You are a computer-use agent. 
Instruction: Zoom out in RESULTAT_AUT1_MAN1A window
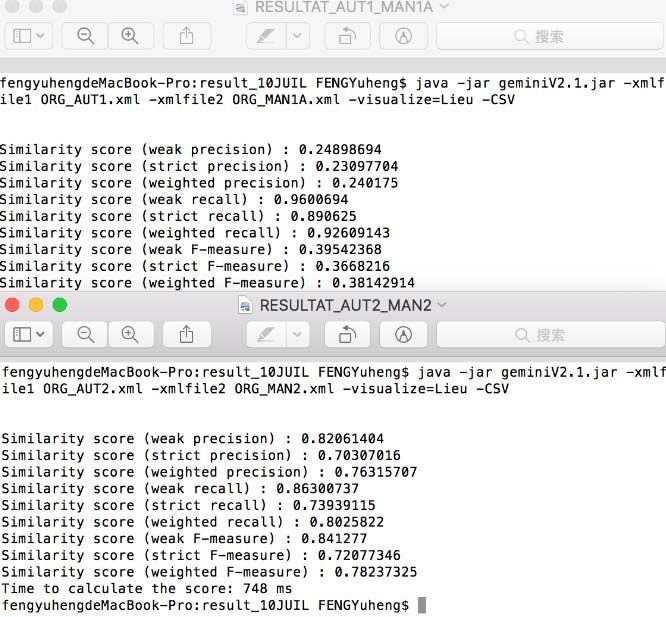(85, 36)
